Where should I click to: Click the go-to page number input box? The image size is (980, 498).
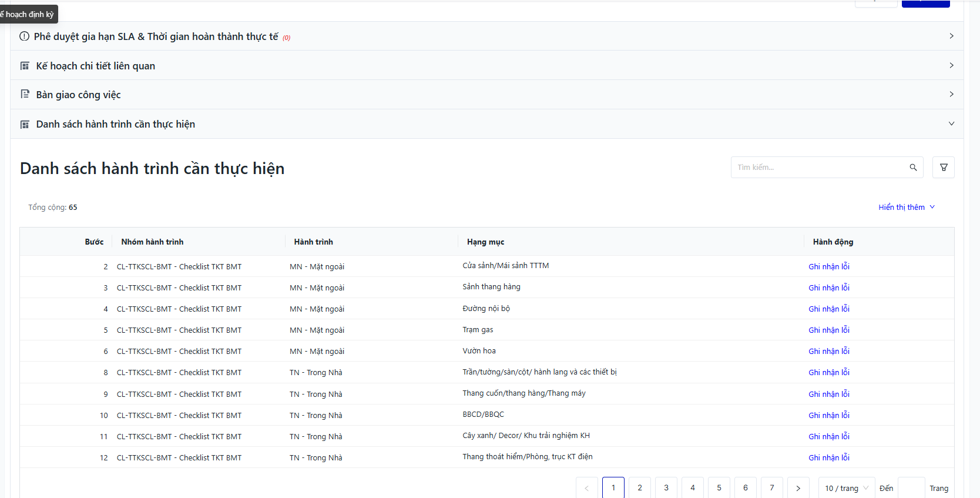[911, 488]
